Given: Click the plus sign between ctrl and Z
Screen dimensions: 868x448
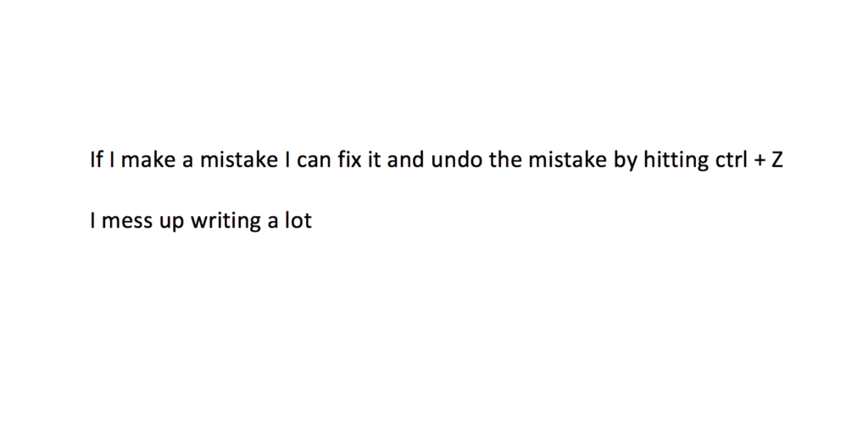Looking at the screenshot, I should tap(759, 160).
